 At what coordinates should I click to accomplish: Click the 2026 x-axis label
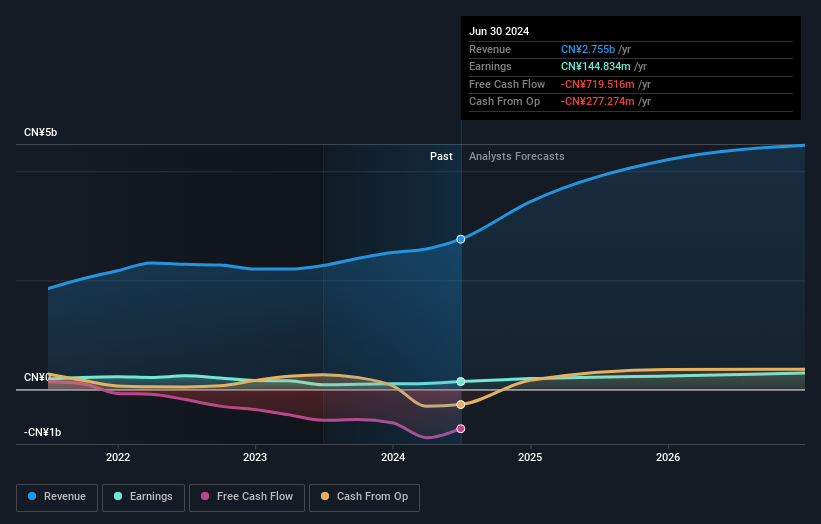pos(668,457)
